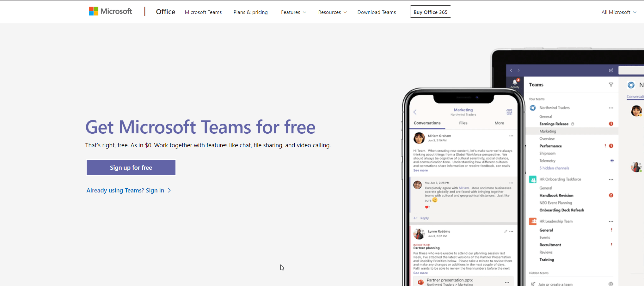
Task: Click the compose new chat icon
Action: pos(611,70)
